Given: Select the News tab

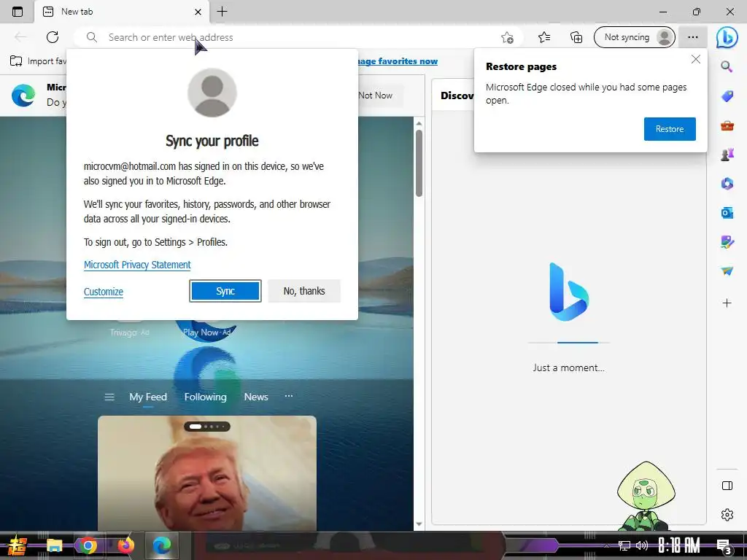Looking at the screenshot, I should [256, 397].
